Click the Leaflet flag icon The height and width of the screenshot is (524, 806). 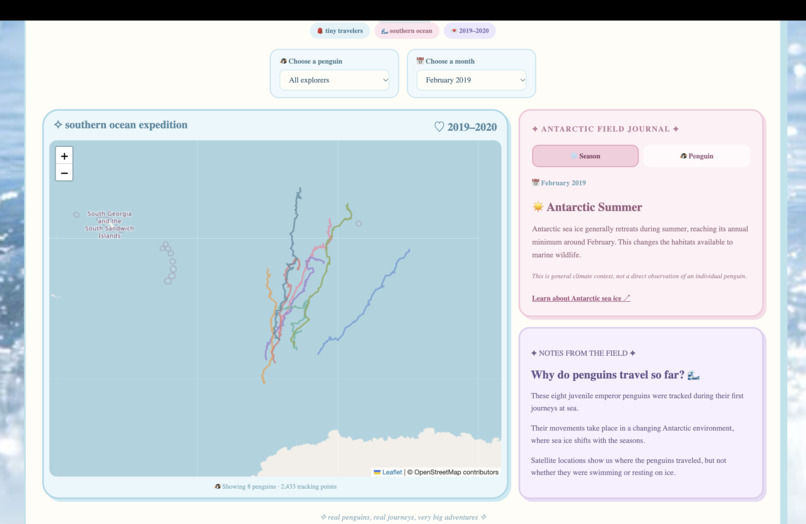click(377, 472)
